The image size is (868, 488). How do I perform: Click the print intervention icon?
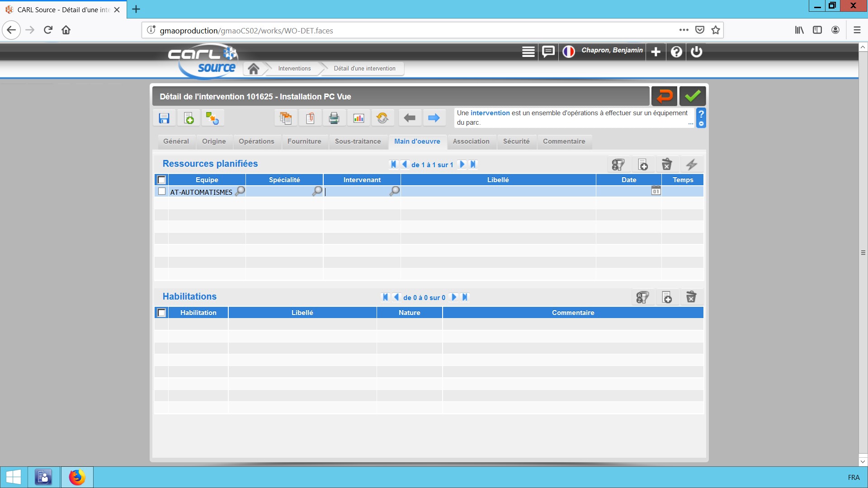pyautogui.click(x=334, y=118)
